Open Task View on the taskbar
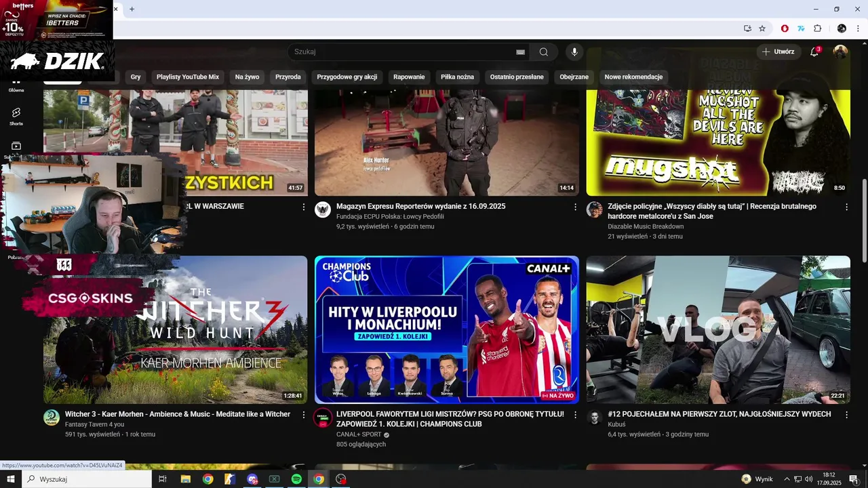Image resolution: width=868 pixels, height=488 pixels. [163, 479]
